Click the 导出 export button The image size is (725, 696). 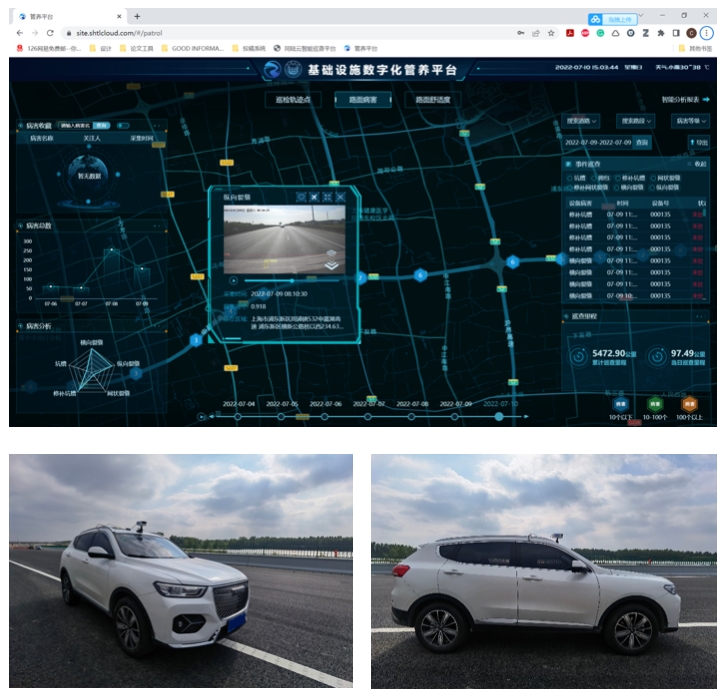click(x=699, y=142)
